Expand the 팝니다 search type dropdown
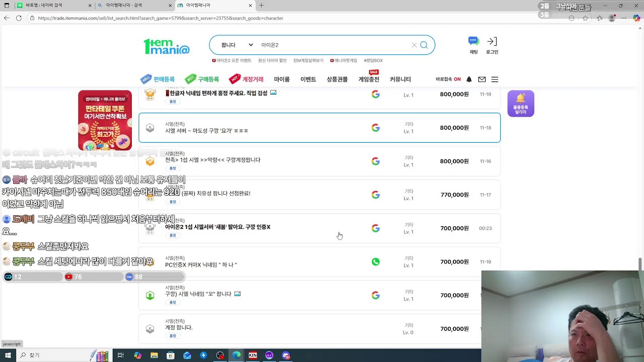This screenshot has width=644, height=362. 237,45
